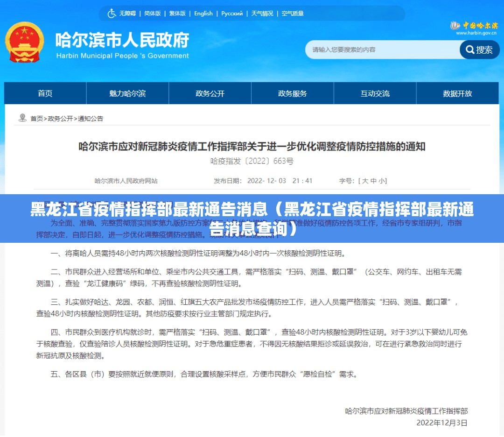The width and height of the screenshot is (504, 437).
Task: Click paragraph 三、扎实做好哈达、龙园、农都
Action: coord(247,308)
